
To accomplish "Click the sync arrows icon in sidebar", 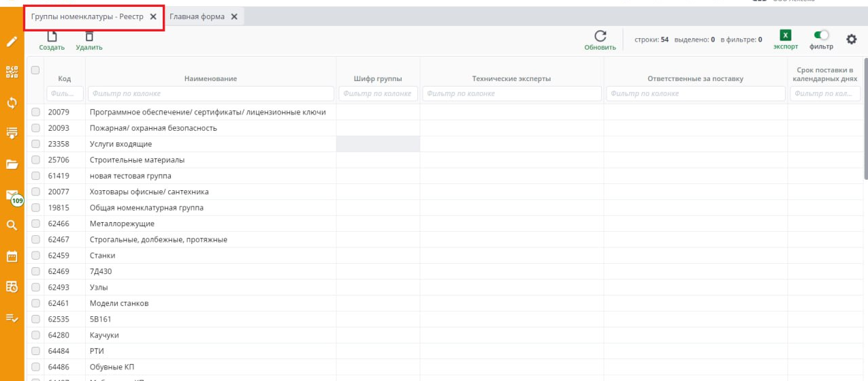I will 12,103.
